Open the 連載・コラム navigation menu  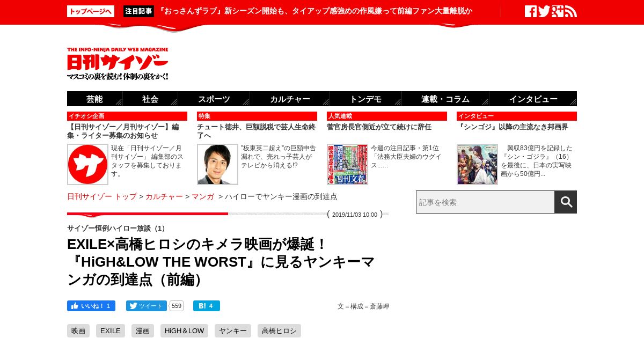(x=445, y=99)
